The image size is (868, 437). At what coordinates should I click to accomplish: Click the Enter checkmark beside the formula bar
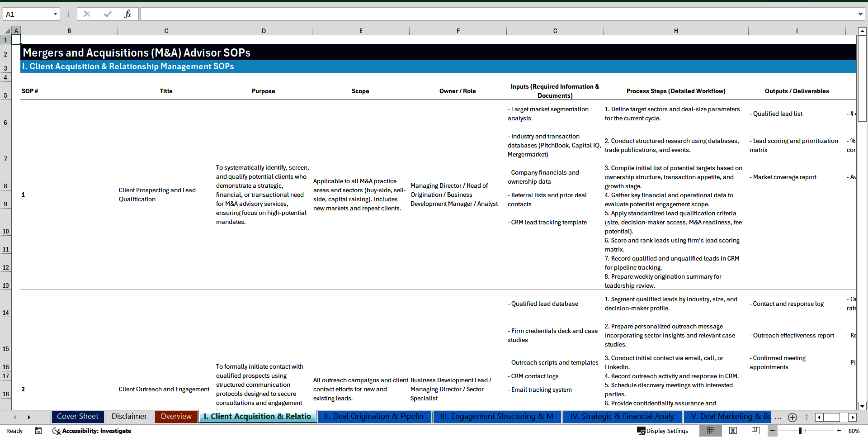pyautogui.click(x=107, y=14)
